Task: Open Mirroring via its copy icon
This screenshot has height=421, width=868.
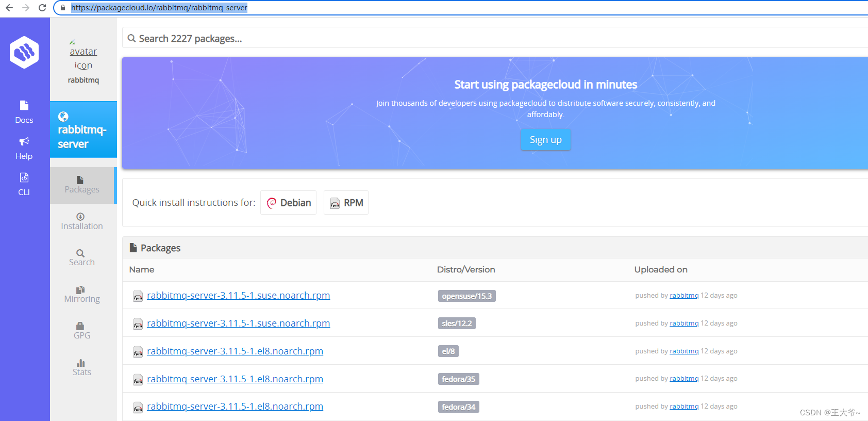Action: click(x=80, y=289)
